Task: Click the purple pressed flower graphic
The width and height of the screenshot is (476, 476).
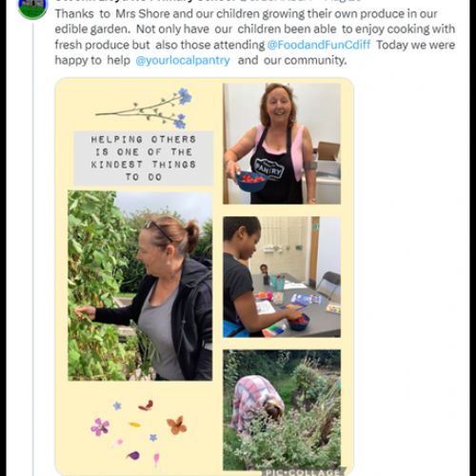Action: point(100,426)
